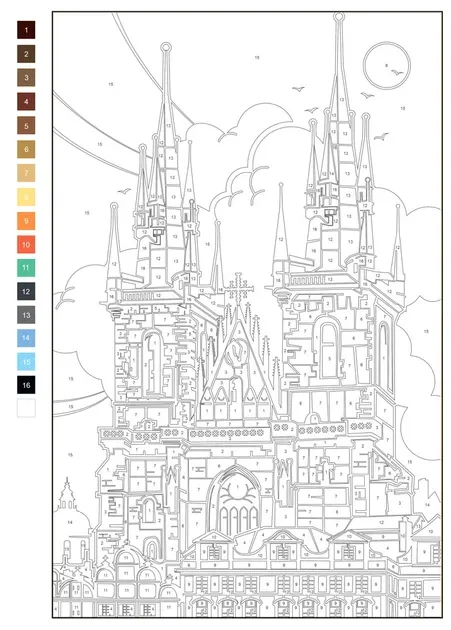The height and width of the screenshot is (630, 451).
Task: Pick black swatch number 16
Action: pos(26,385)
